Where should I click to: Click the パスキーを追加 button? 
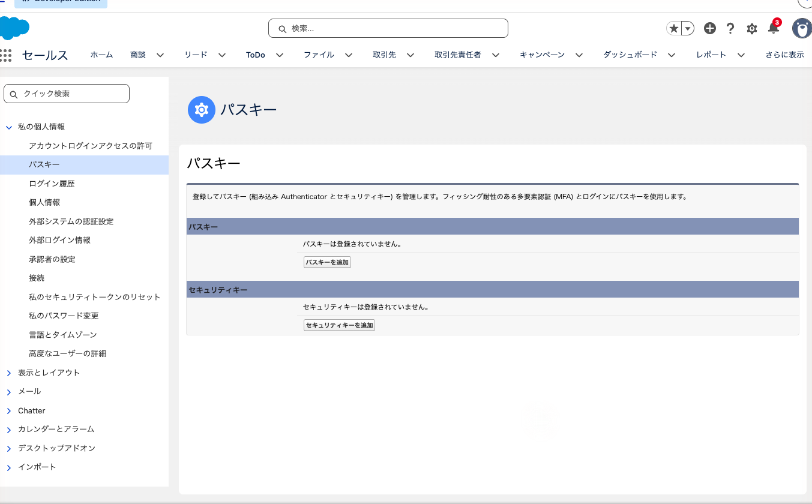pos(327,262)
